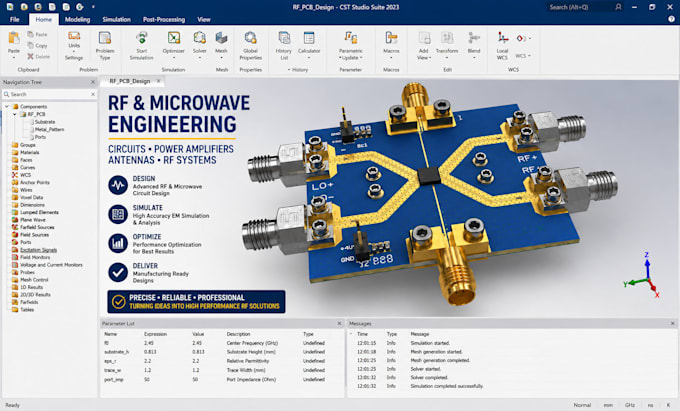Image resolution: width=680 pixels, height=411 pixels.
Task: Open the Paste dropdown arrow
Action: (x=13, y=58)
